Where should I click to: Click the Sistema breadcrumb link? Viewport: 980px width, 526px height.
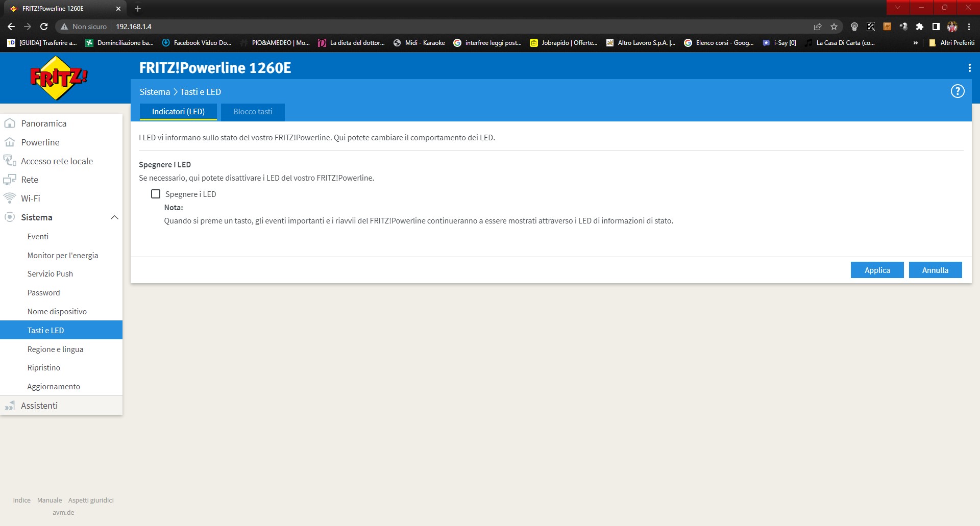[x=155, y=92]
